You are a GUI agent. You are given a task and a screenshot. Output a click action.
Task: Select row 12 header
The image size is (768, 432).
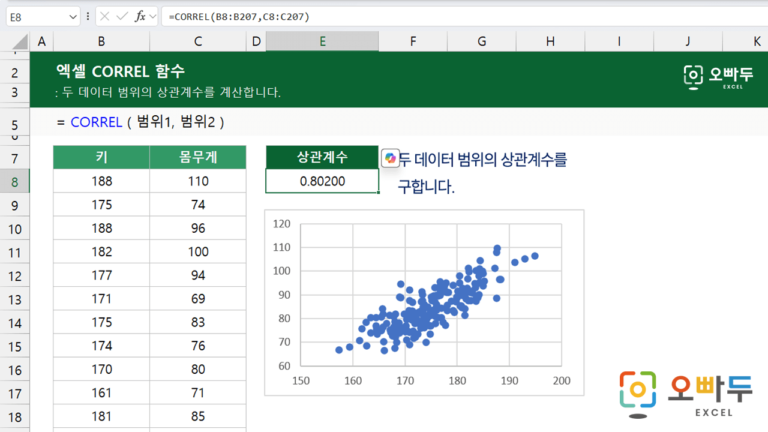coord(15,276)
